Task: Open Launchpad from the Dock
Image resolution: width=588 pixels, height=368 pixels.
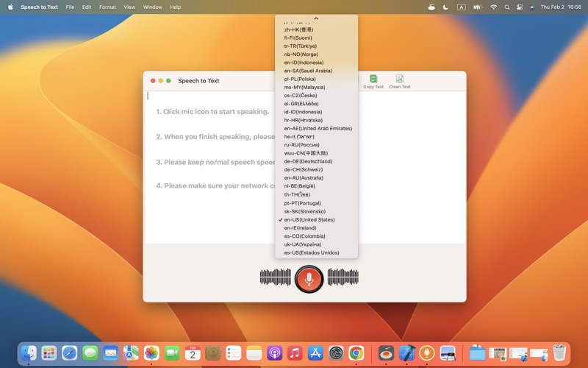Action: point(49,353)
